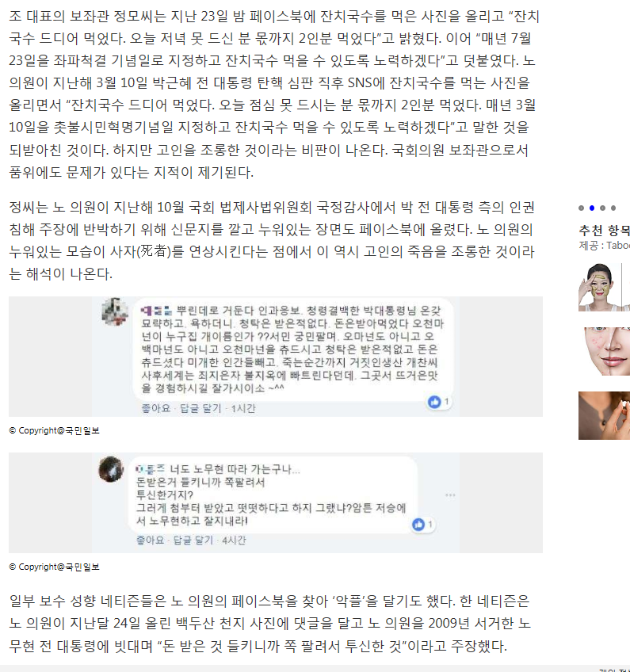
Task: Click 좋아요 under the first comment
Action: [x=156, y=408]
